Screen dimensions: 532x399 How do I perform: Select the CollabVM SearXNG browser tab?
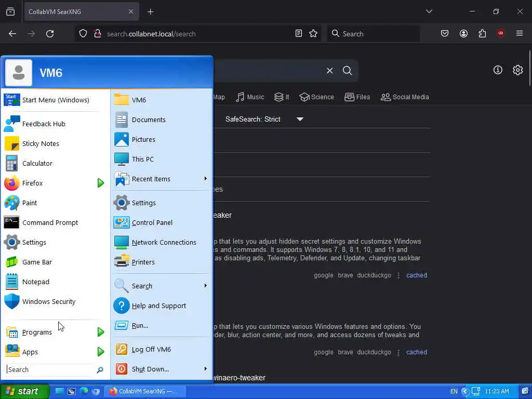click(81, 12)
